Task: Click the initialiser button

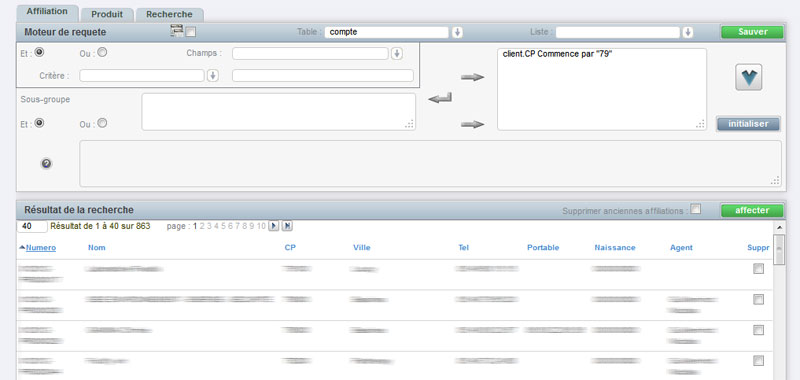Action: point(748,124)
